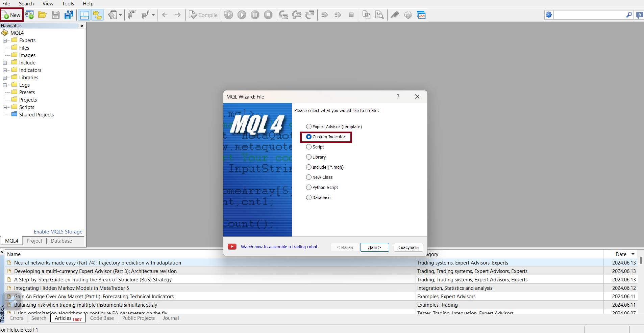644x333 pixels.
Task: Open the View menu
Action: pyautogui.click(x=48, y=4)
